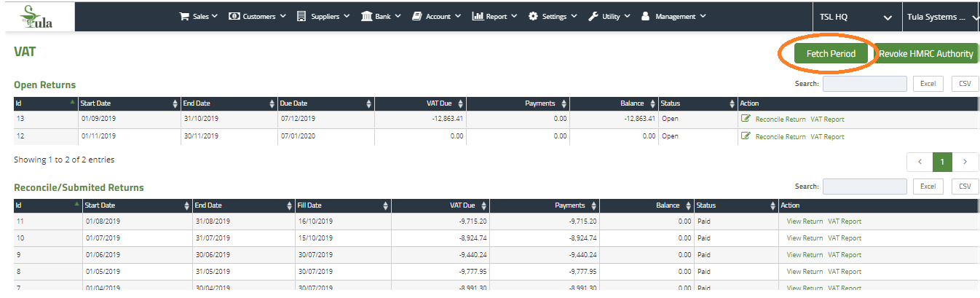
Task: Open the Sales dropdown menu
Action: [x=199, y=16]
